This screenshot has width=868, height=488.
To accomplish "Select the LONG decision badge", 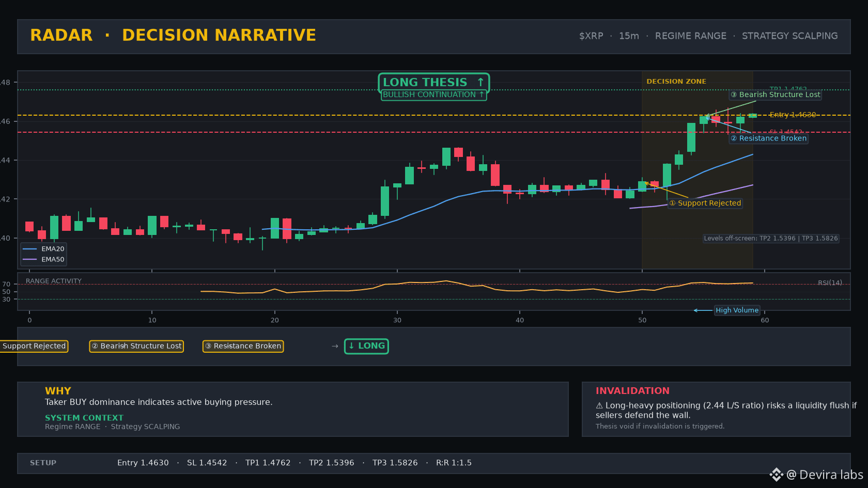I will point(366,346).
